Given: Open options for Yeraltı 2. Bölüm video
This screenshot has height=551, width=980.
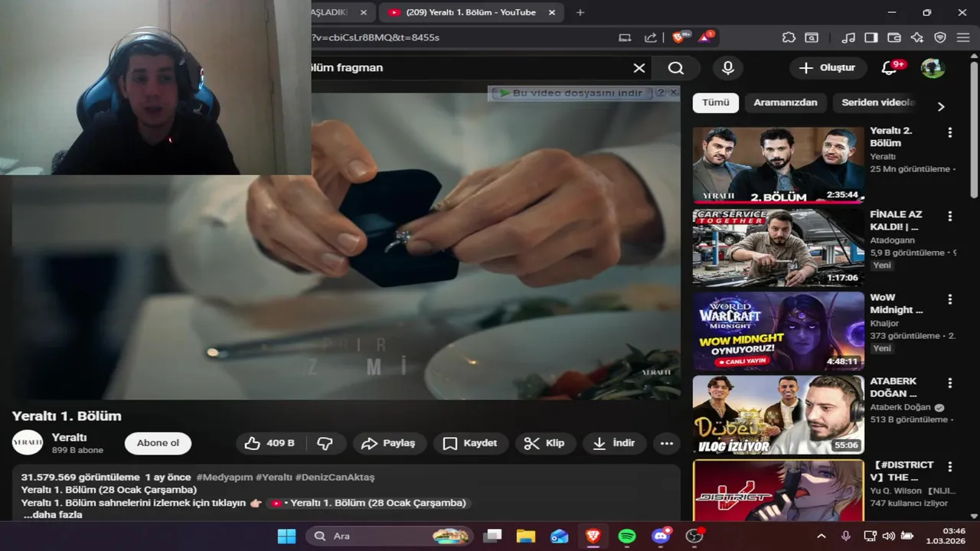Looking at the screenshot, I should pyautogui.click(x=950, y=132).
